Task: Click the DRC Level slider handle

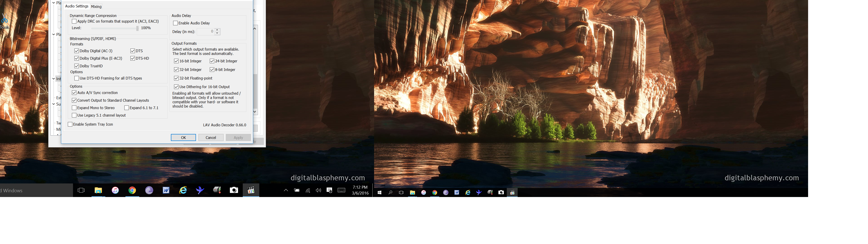Action: (137, 28)
